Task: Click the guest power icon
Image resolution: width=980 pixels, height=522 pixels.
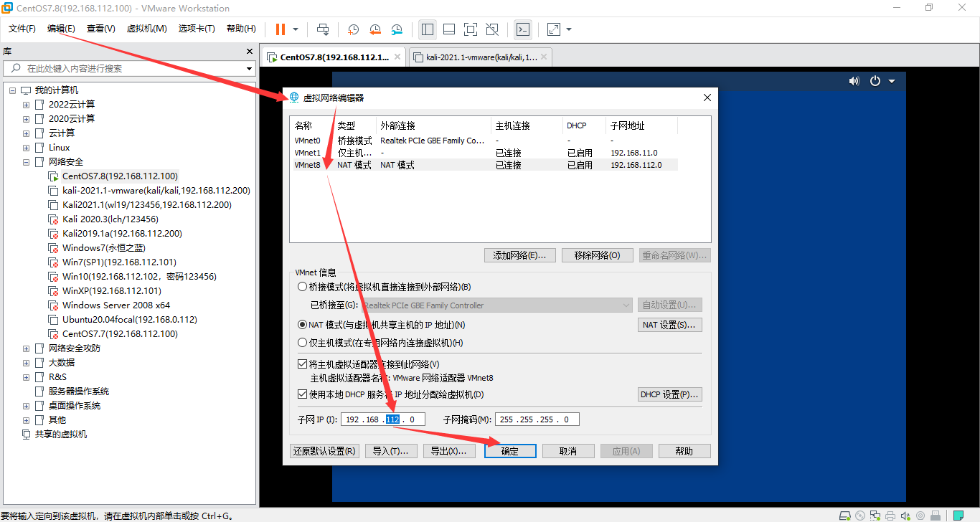Action: (x=875, y=81)
